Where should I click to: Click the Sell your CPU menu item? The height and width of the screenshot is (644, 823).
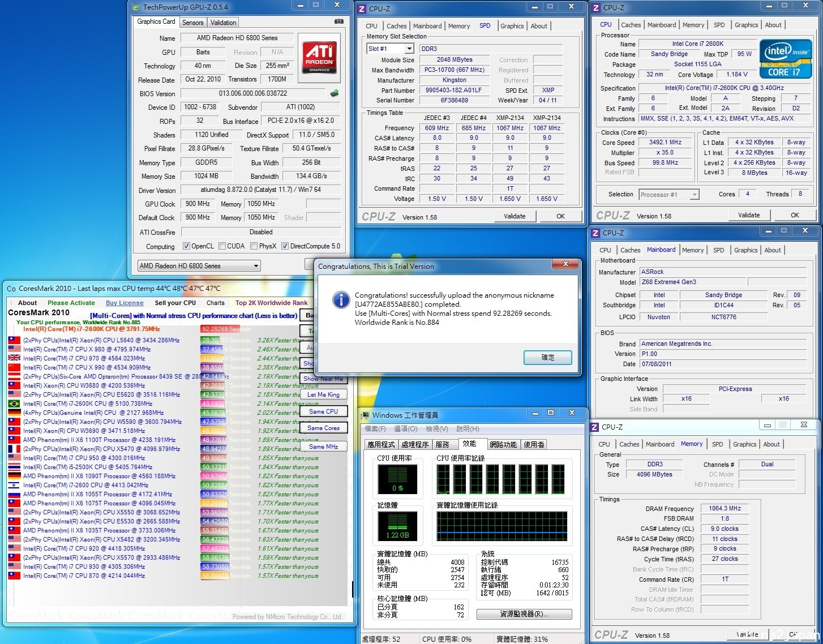175,303
